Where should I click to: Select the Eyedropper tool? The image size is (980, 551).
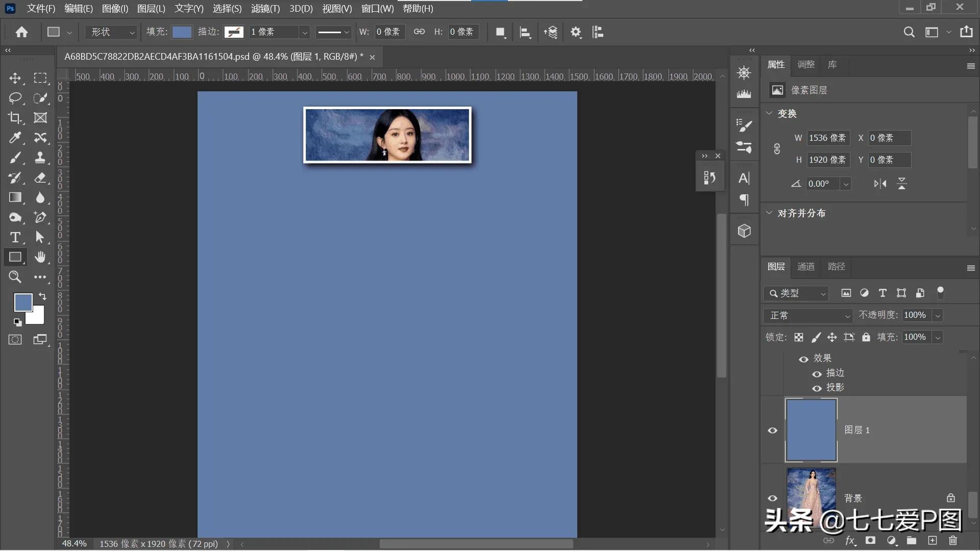tap(15, 138)
